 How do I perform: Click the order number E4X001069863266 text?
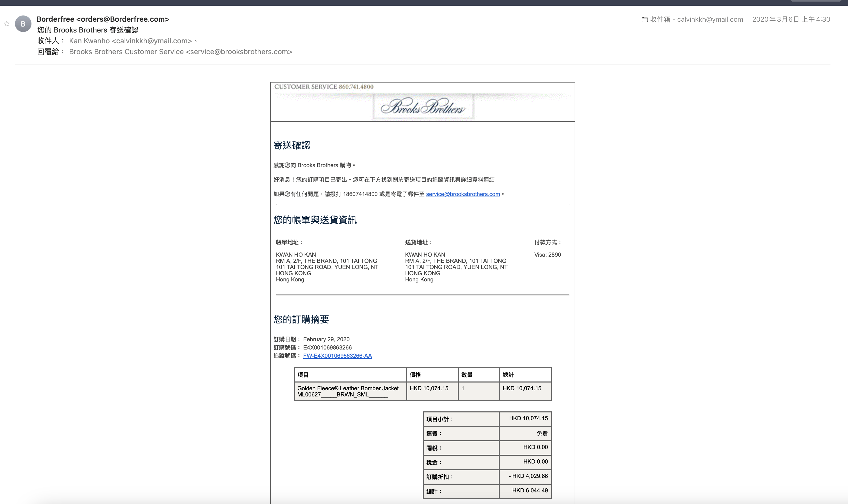coord(327,347)
